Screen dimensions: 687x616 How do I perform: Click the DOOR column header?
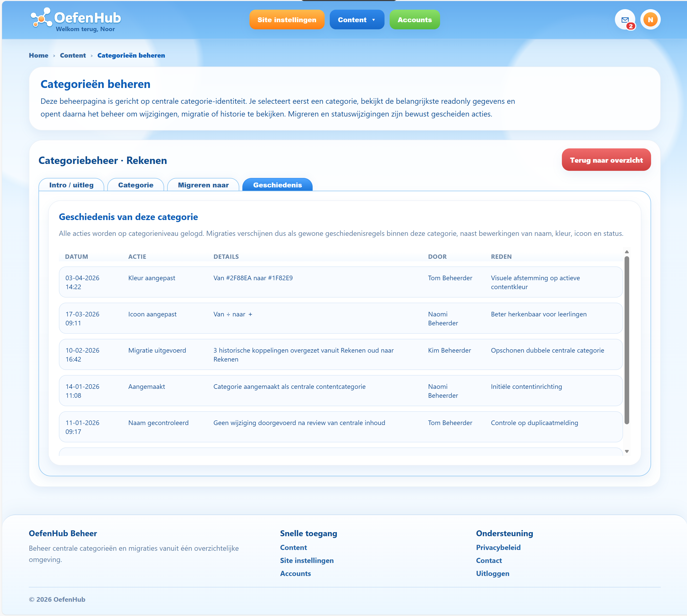[x=437, y=256]
